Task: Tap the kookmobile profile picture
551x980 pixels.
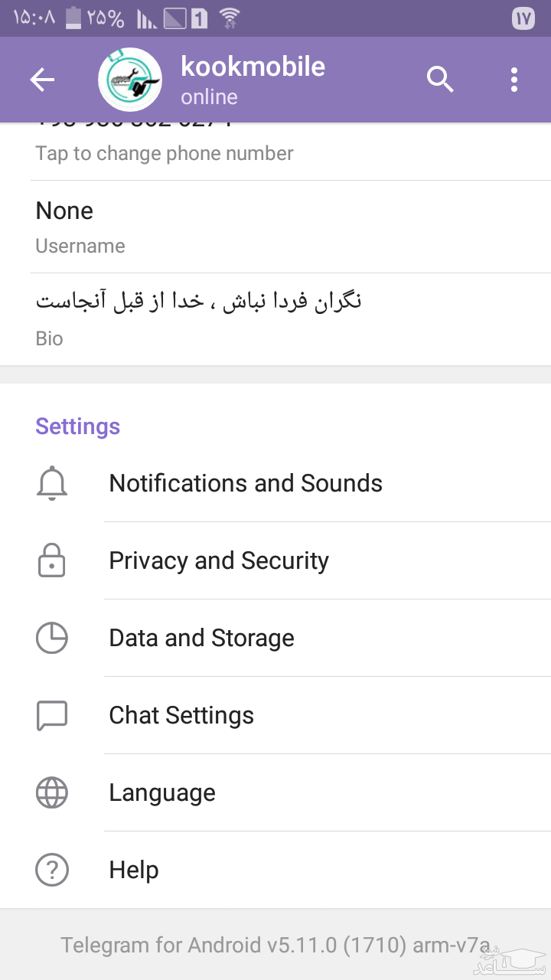Action: click(x=130, y=80)
